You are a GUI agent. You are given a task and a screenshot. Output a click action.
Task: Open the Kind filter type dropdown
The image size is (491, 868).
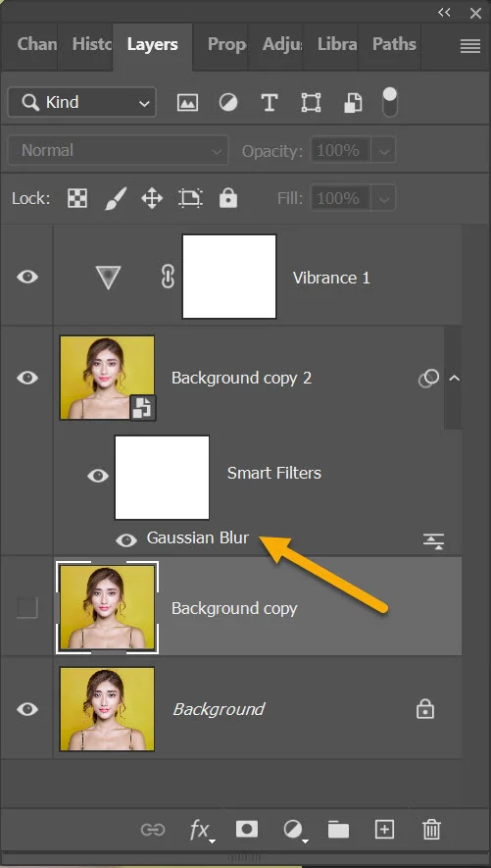(x=82, y=102)
